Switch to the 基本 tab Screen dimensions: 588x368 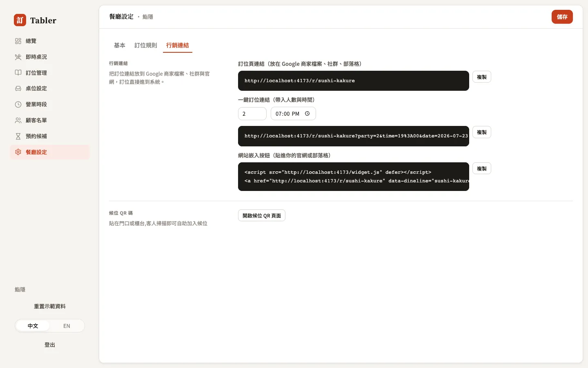point(120,45)
